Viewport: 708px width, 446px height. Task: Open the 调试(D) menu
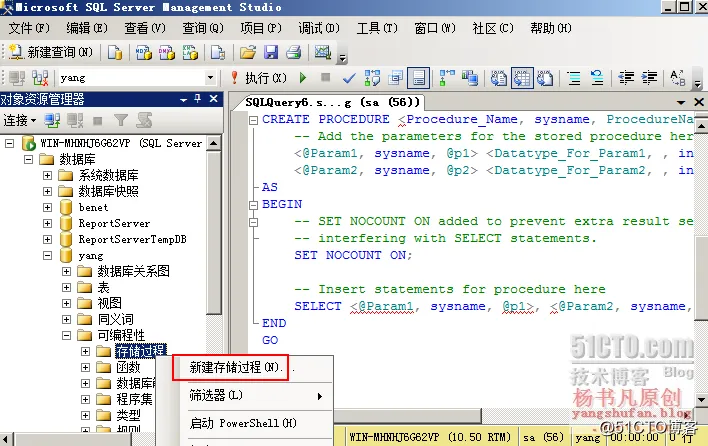pos(319,28)
